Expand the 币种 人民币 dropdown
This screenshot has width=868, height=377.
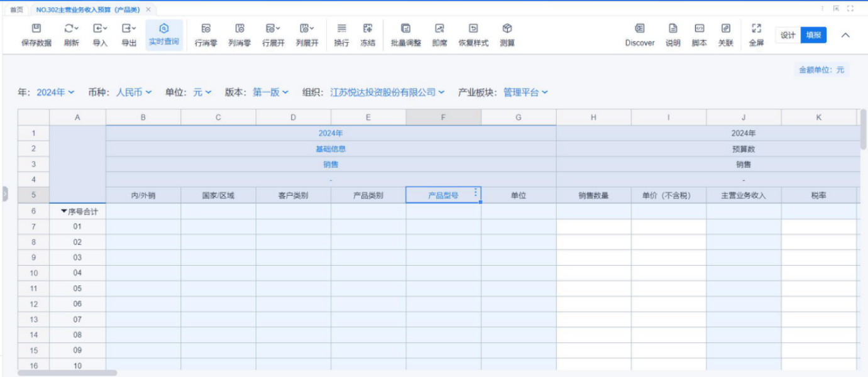pyautogui.click(x=134, y=92)
